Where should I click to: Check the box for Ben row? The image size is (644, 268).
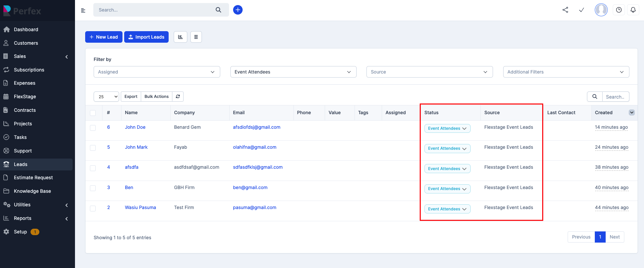coord(93,188)
